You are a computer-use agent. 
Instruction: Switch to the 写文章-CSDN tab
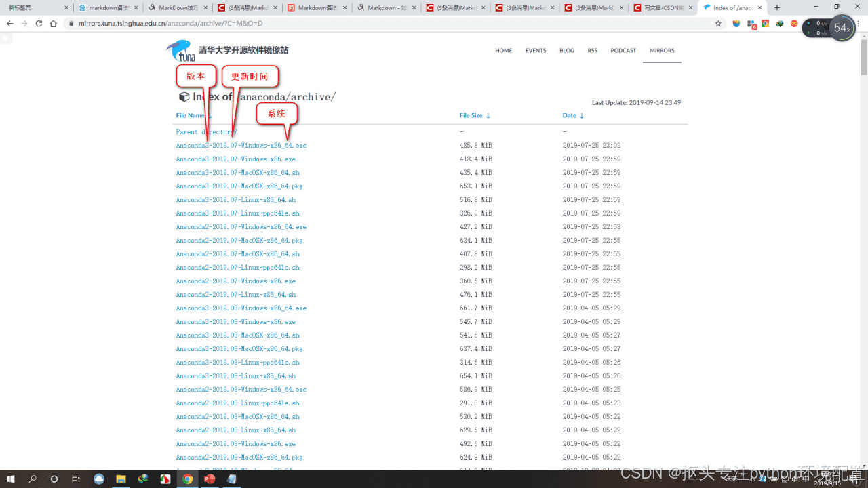(663, 8)
